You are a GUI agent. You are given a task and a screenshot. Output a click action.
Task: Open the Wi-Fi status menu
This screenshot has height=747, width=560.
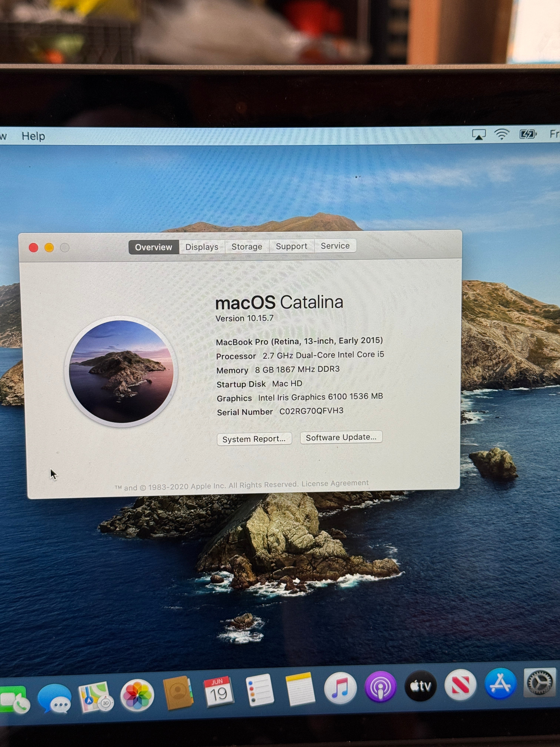pyautogui.click(x=502, y=134)
